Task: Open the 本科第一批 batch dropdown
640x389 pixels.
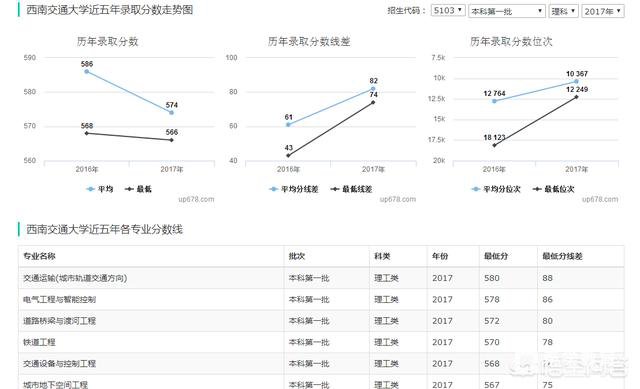Action: [507, 11]
